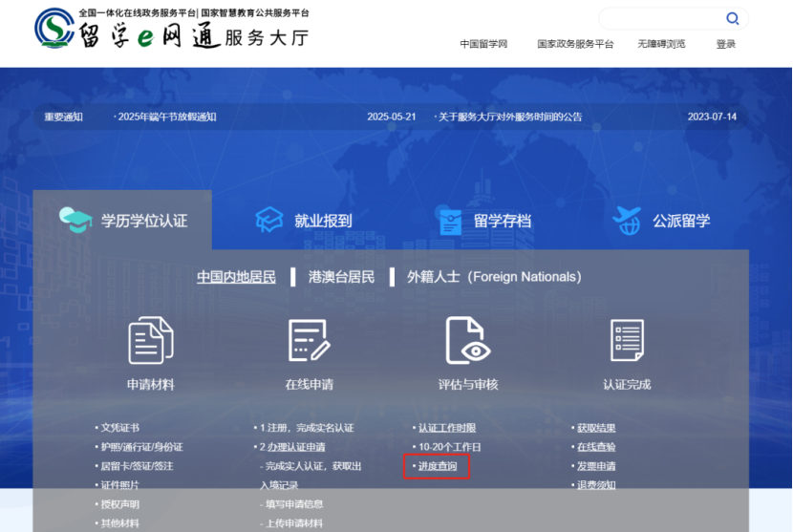Select the 中国内地居民 resident option
Image resolution: width=793 pixels, height=532 pixels.
pos(236,277)
